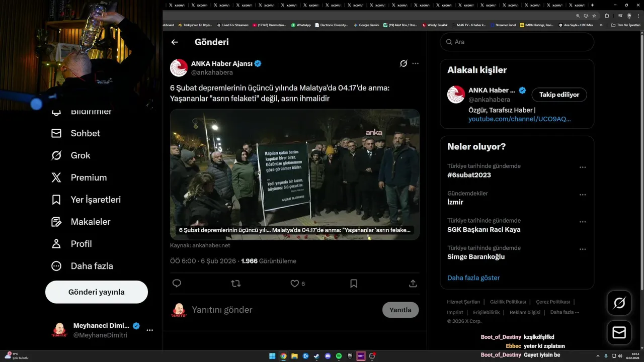Click the Yanıtla reply button

400,310
